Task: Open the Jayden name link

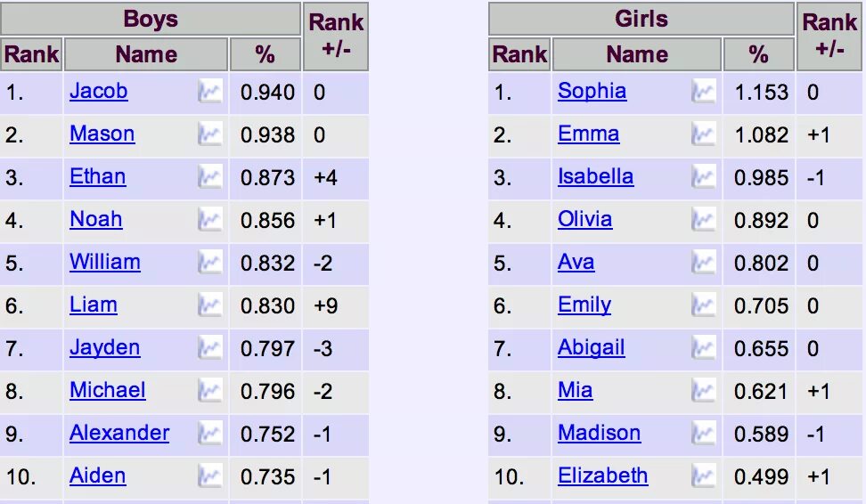Action: pos(105,348)
